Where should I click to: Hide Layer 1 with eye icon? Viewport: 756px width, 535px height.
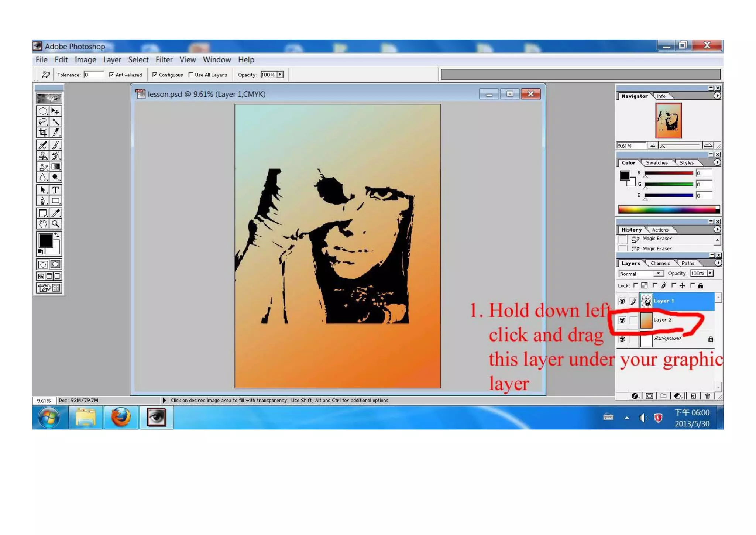click(x=622, y=301)
